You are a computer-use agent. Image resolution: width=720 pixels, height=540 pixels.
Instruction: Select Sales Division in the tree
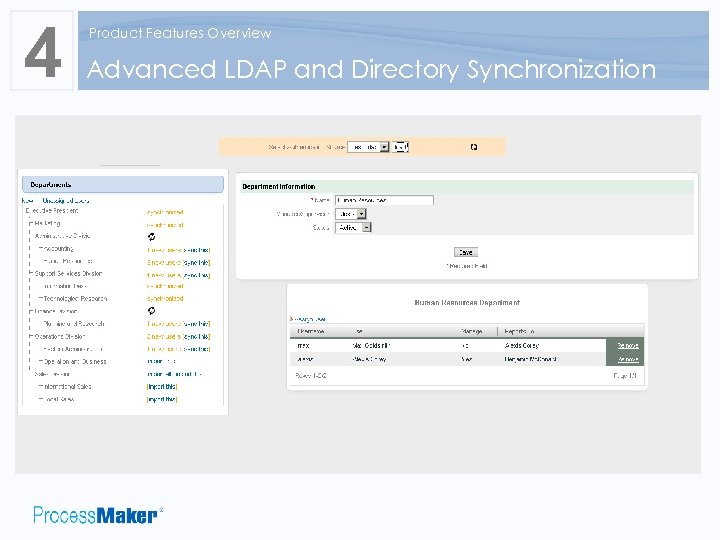[52, 374]
